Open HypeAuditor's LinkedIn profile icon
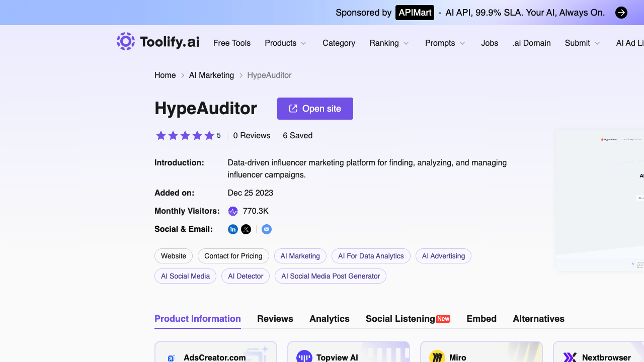Screen dimensions: 644x362 (233, 229)
